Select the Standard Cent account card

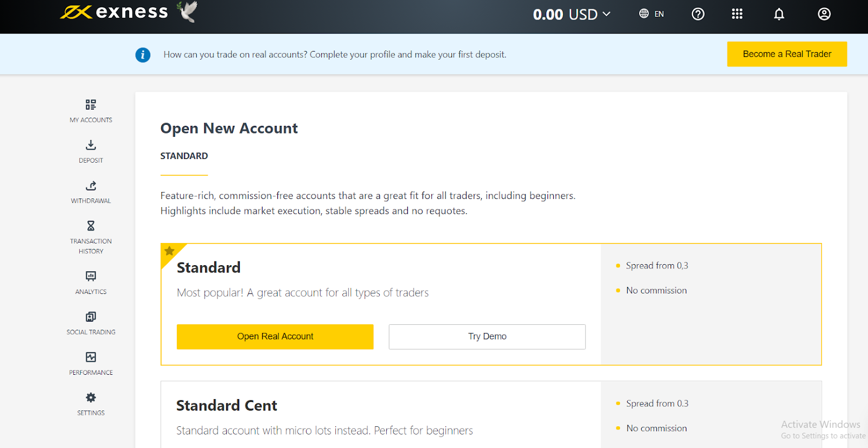[x=380, y=415]
